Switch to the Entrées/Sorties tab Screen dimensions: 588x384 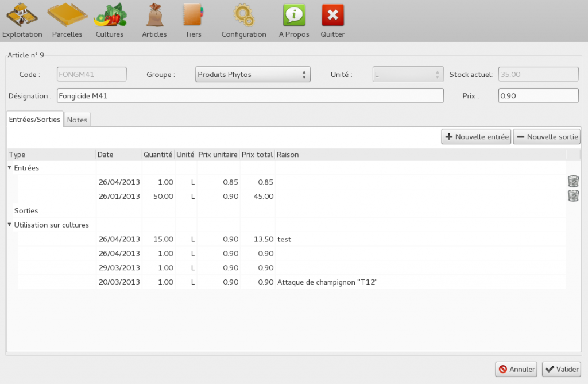coord(34,120)
